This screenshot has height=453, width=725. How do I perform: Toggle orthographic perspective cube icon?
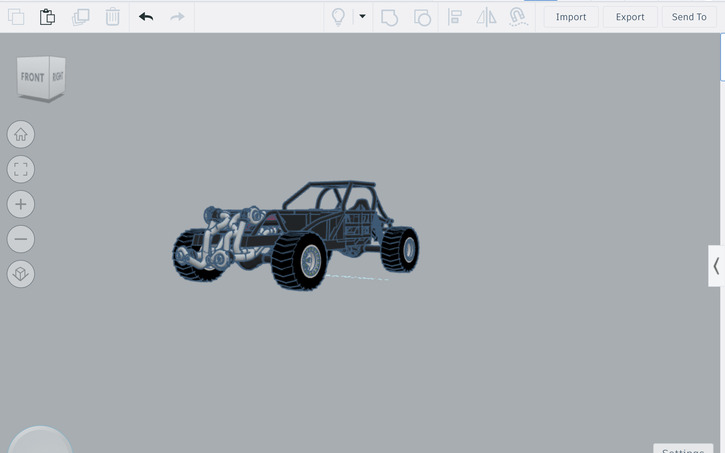pyautogui.click(x=21, y=274)
